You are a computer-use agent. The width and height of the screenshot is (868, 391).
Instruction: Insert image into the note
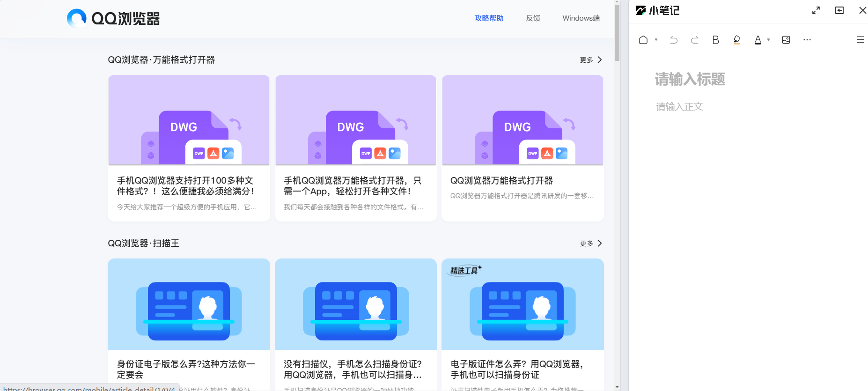(786, 40)
